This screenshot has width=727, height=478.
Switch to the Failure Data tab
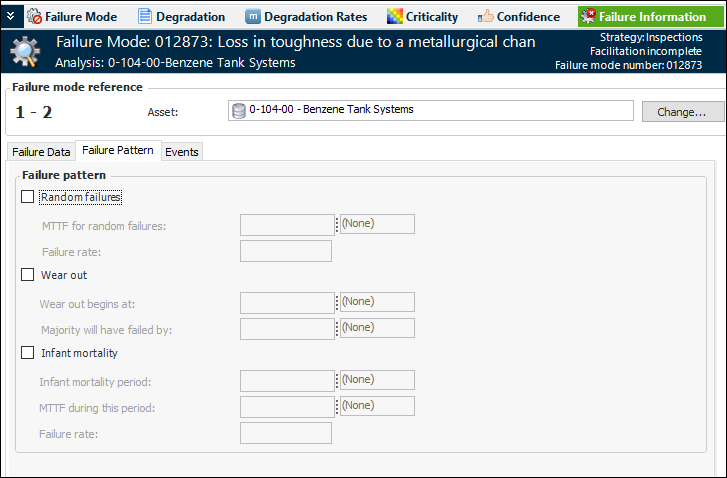pyautogui.click(x=41, y=152)
